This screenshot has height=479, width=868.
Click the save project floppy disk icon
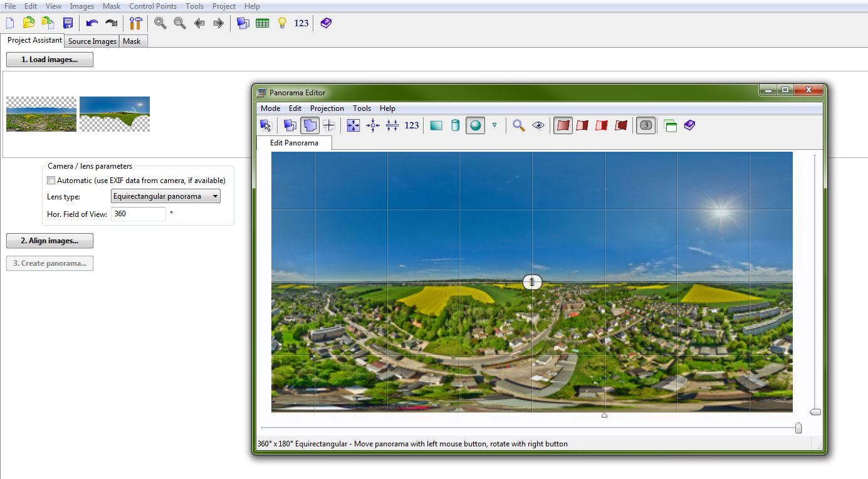68,23
